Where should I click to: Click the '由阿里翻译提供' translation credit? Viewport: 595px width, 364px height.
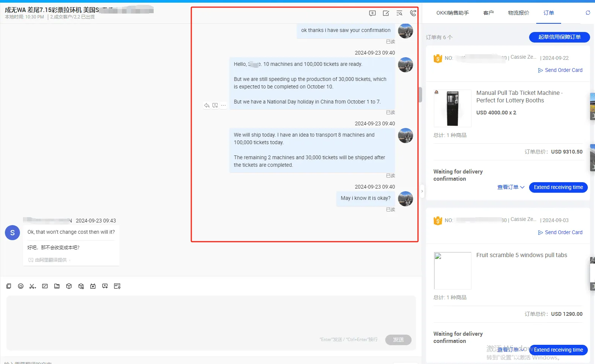(x=51, y=260)
